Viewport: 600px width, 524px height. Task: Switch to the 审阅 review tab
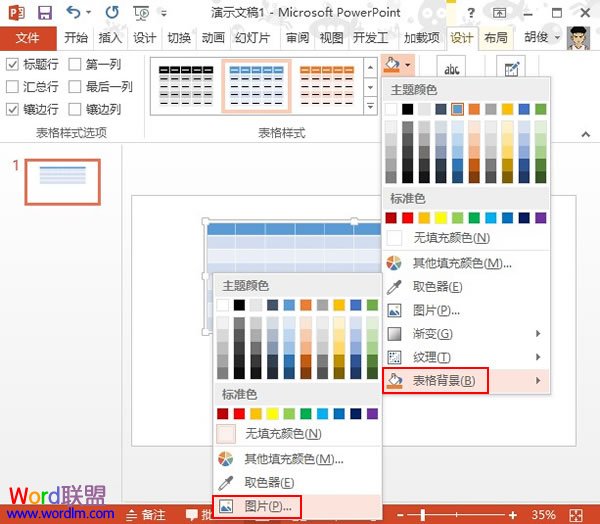(297, 38)
